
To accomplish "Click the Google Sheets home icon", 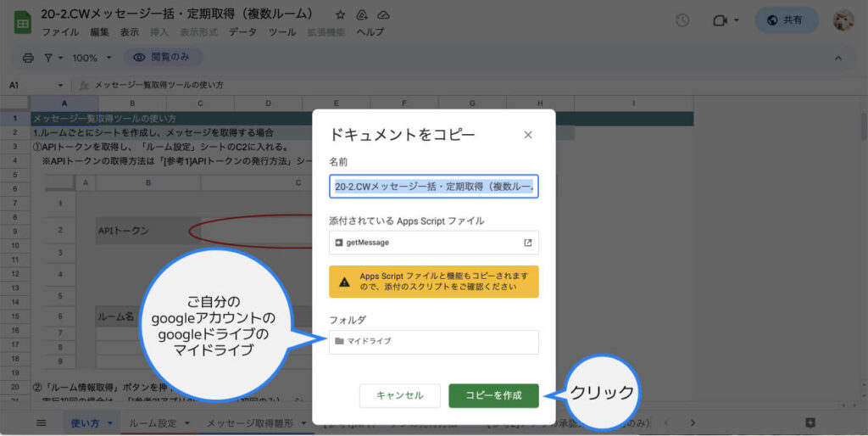I will tap(23, 23).
